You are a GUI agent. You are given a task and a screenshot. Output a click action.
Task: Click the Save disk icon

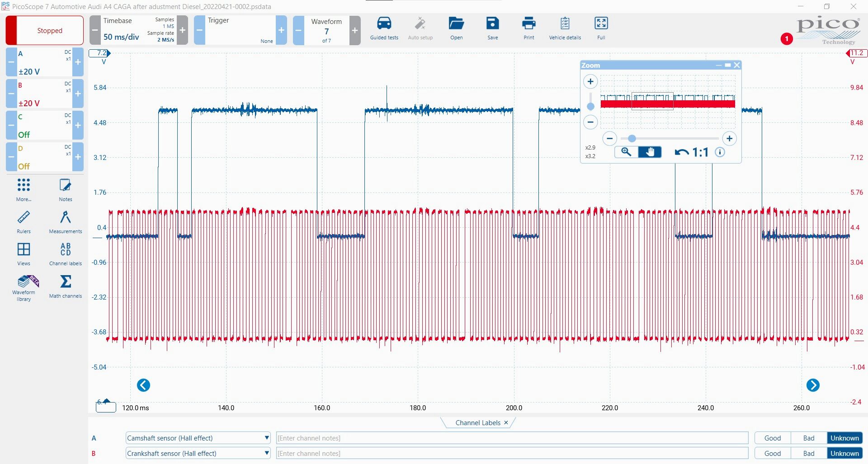tap(492, 23)
